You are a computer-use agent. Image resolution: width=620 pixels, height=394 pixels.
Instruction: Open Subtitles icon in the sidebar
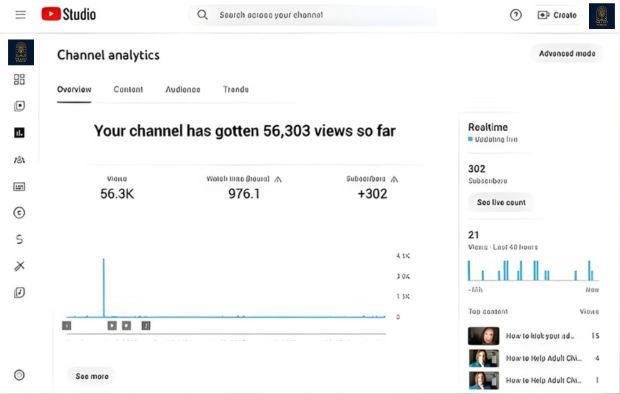(x=19, y=186)
